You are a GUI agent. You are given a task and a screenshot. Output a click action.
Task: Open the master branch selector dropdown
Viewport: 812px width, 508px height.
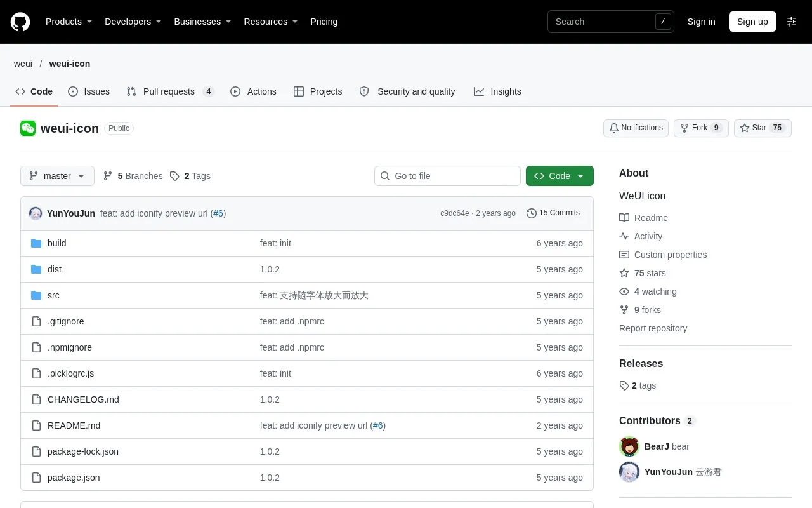[x=57, y=176]
